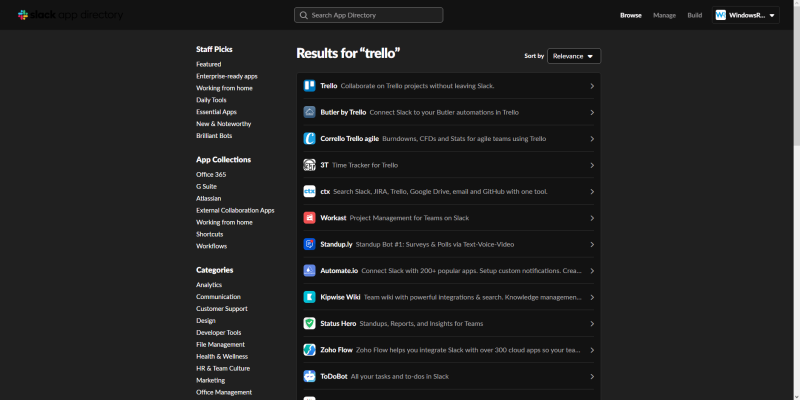Click the Corrello Trello agile icon

310,139
